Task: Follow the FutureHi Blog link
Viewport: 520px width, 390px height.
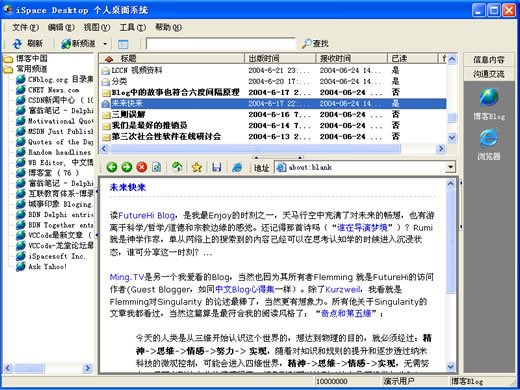Action: 147,215
